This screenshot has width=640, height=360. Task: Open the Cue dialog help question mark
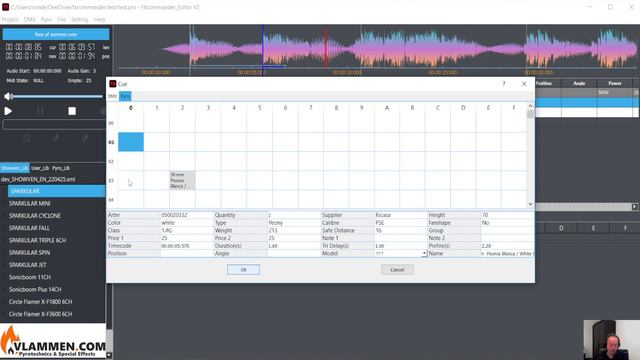504,84
